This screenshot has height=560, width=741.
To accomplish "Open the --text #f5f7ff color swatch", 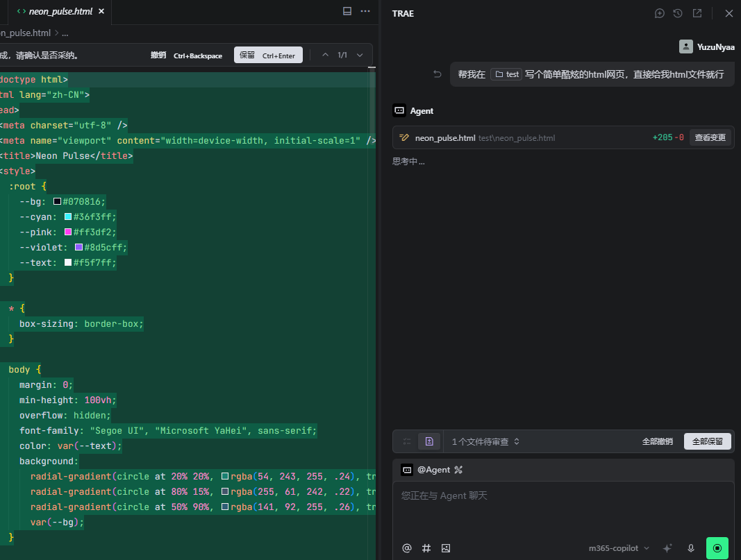I will (68, 262).
